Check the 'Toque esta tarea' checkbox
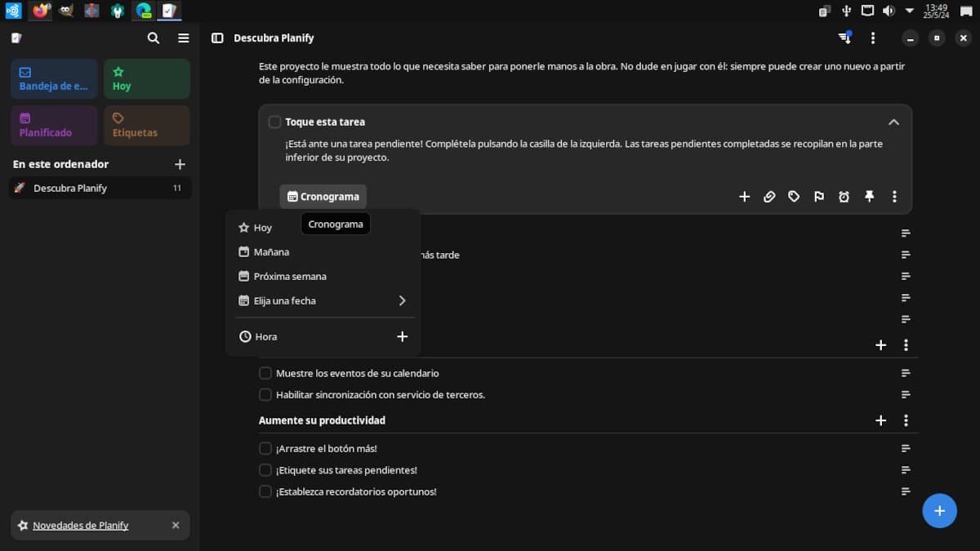Screen dimensions: 980x551 (x=274, y=122)
